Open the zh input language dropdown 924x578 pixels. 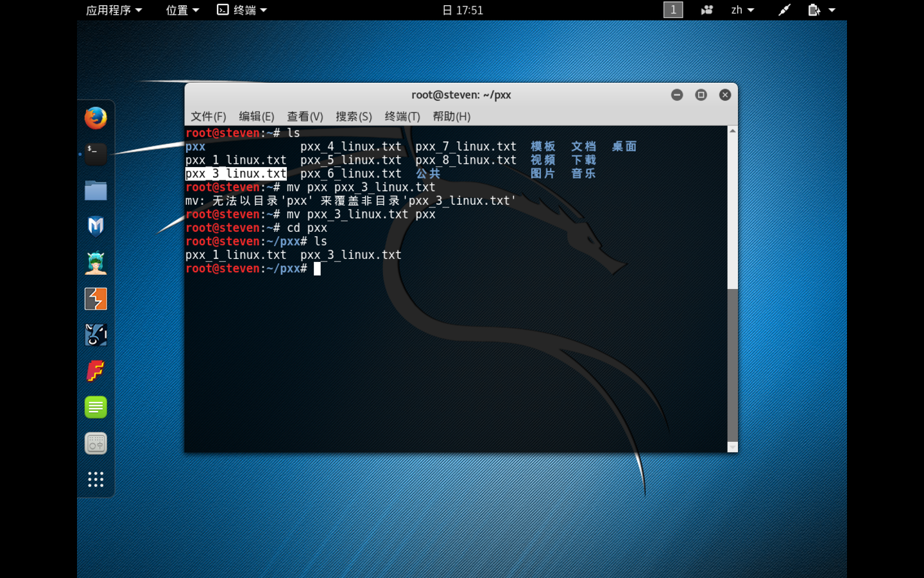pos(742,10)
